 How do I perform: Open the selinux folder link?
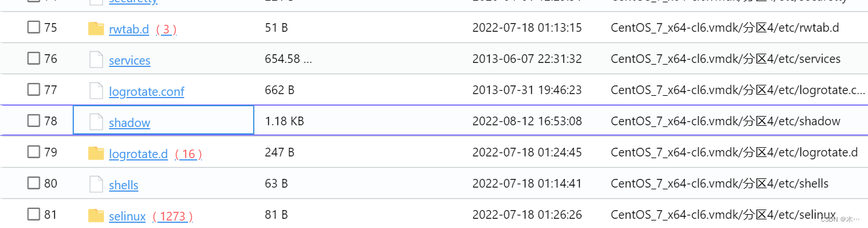coord(127,216)
